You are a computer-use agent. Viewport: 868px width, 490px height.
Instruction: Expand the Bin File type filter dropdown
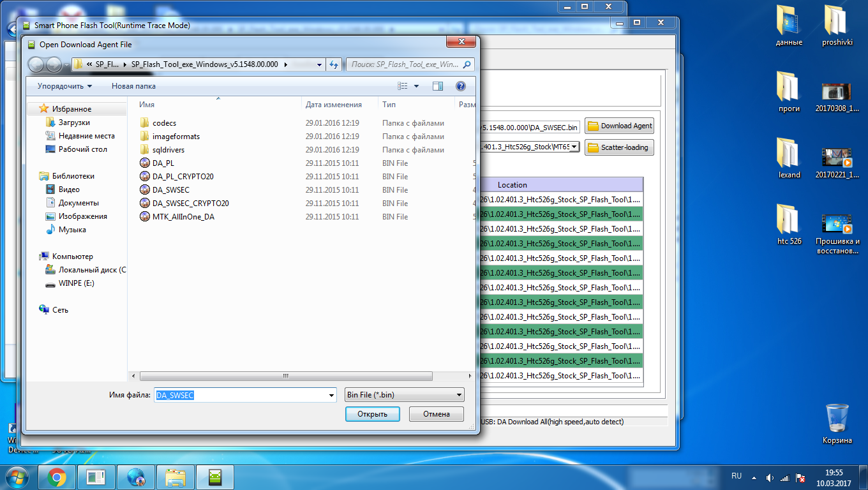click(x=459, y=396)
